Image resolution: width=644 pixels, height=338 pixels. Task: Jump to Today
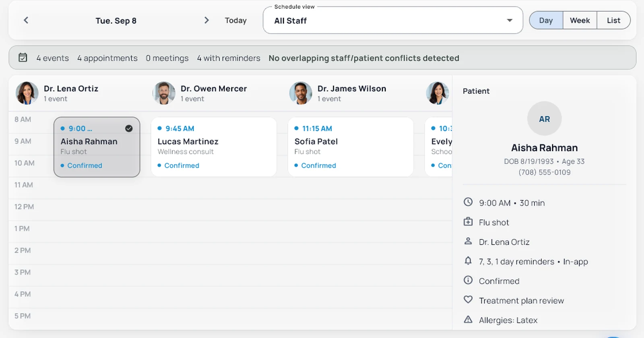235,21
